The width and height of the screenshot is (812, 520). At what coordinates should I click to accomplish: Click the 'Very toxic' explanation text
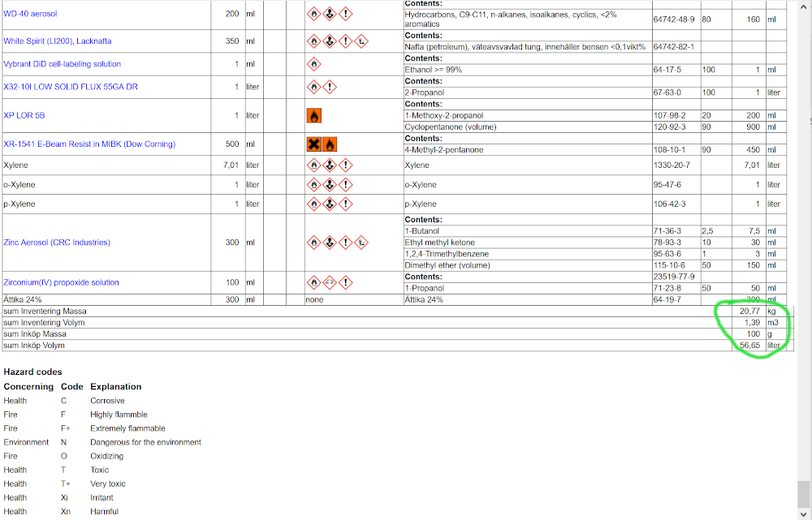[108, 483]
